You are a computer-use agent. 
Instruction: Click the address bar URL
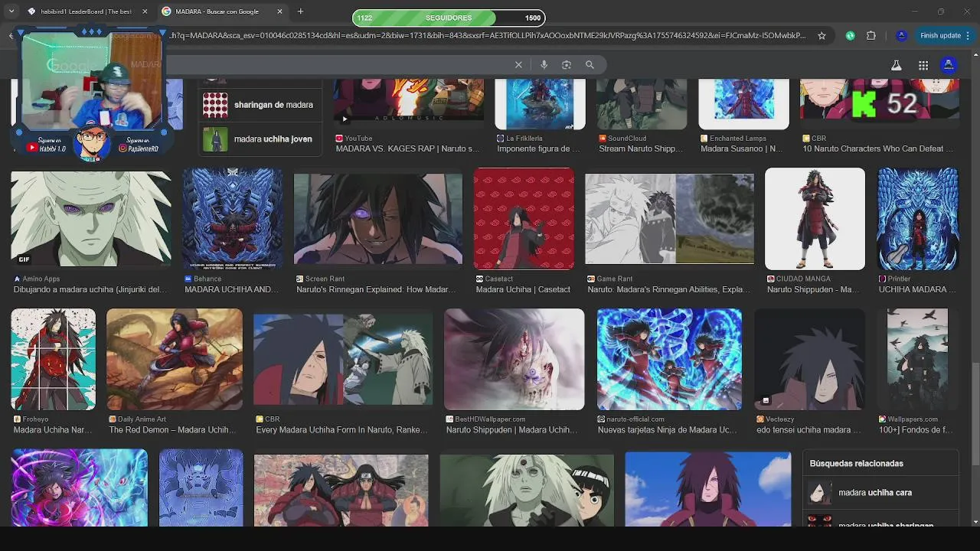point(486,35)
